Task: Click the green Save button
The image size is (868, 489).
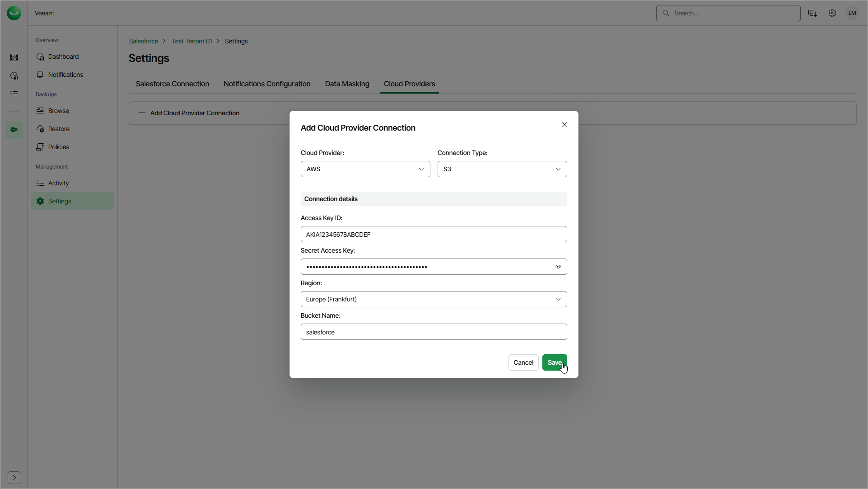Action: point(555,362)
